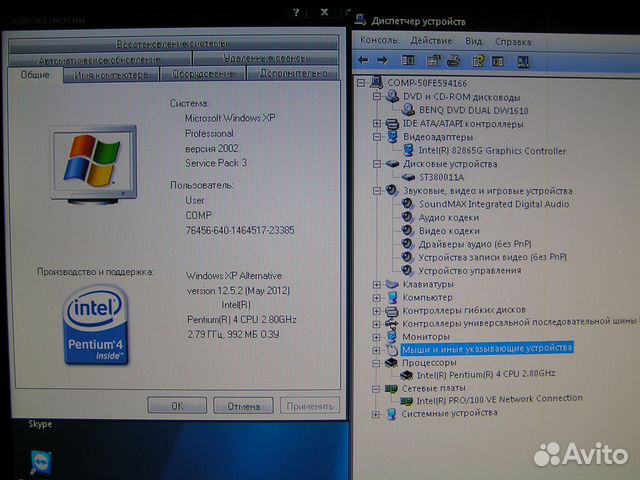Expand the USB контроллеры универсальной шины node

376,324
